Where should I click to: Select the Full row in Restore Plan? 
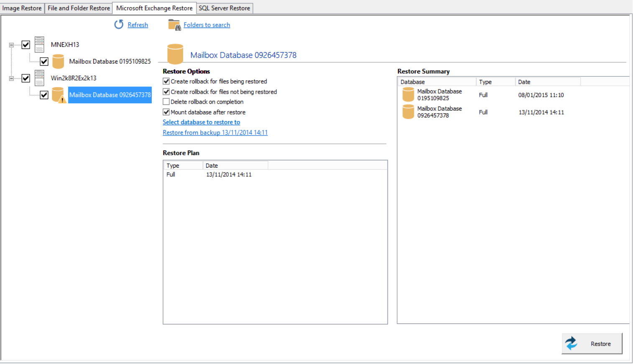pos(209,175)
